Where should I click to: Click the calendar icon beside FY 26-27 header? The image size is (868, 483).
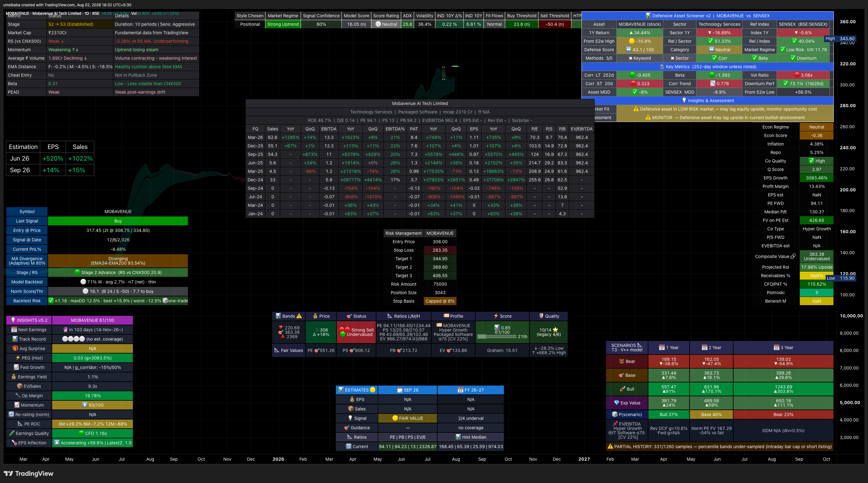point(460,390)
